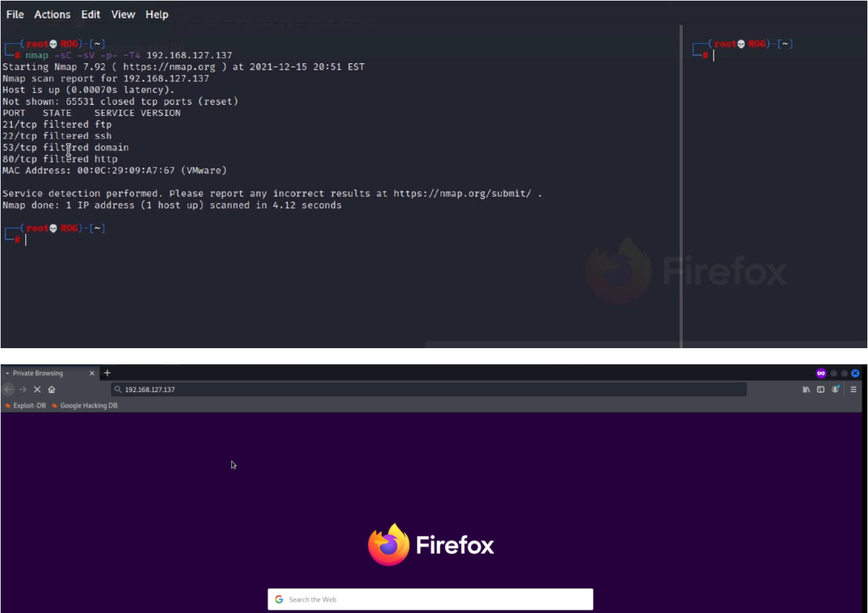Viewport: 868px width, 613px height.
Task: Close the Private Browsing tab
Action: (x=92, y=373)
